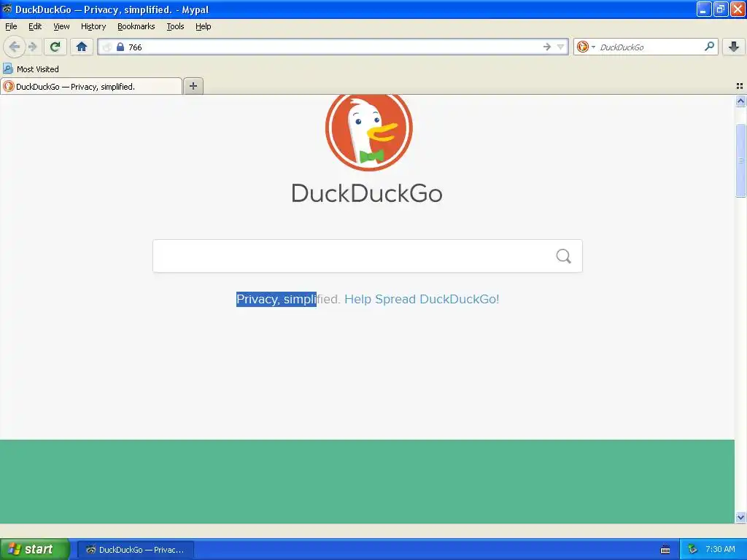This screenshot has width=747, height=560.
Task: Click the Mypal raccoon icon in title bar
Action: coord(7,9)
